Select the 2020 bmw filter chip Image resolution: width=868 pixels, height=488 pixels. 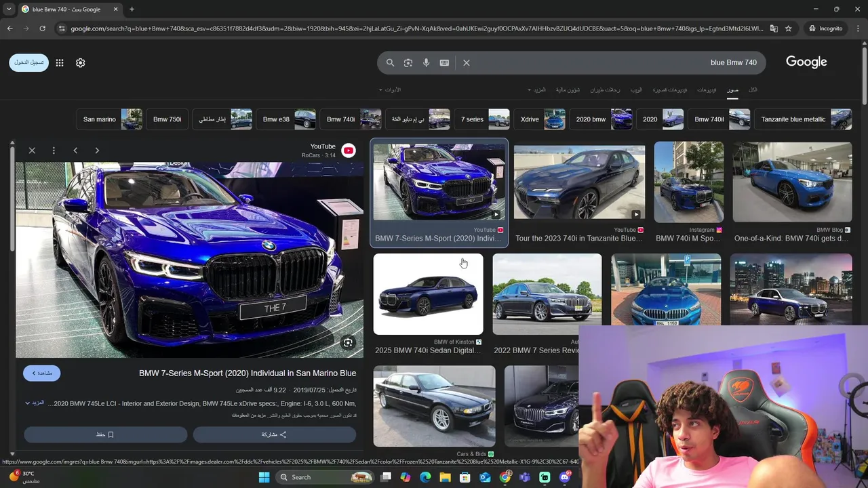tap(601, 119)
